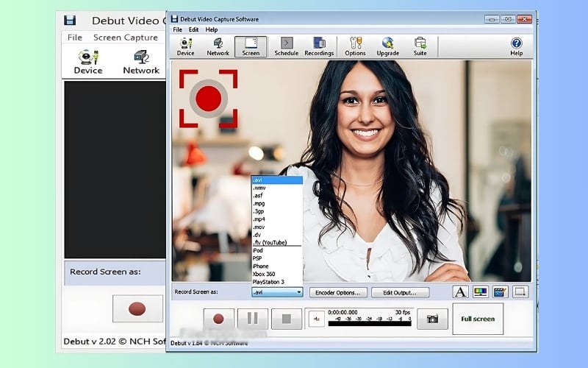Choose .avi in the format list
This screenshot has width=588, height=368.
coord(277,180)
